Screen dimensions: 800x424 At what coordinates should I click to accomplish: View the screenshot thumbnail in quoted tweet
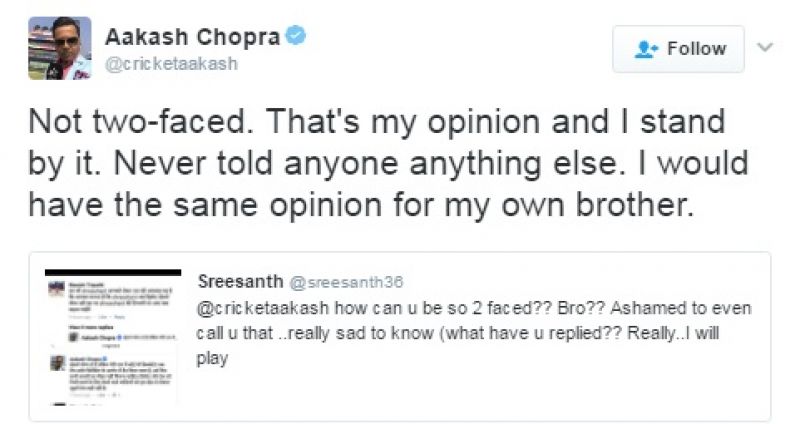tap(113, 337)
